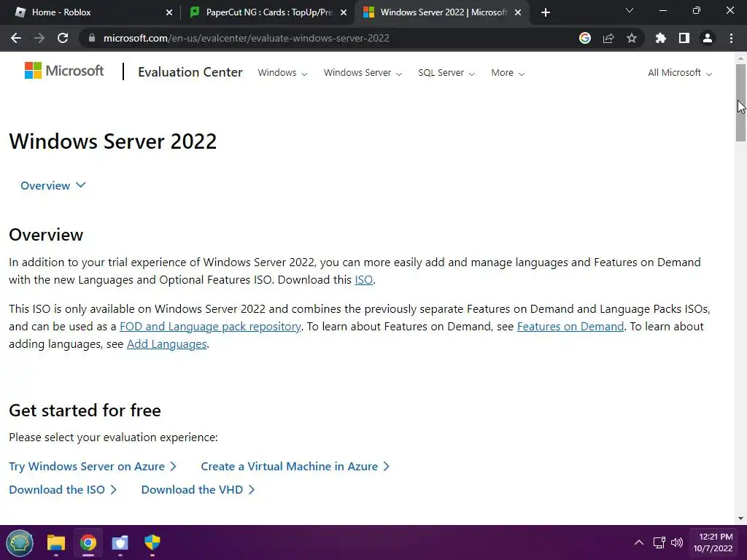This screenshot has width=747, height=560.
Task: Reload the current page
Action: (63, 38)
